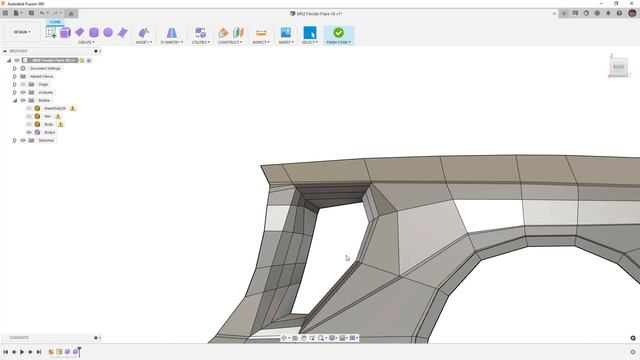Click the Inspect measure icon

(x=261, y=32)
